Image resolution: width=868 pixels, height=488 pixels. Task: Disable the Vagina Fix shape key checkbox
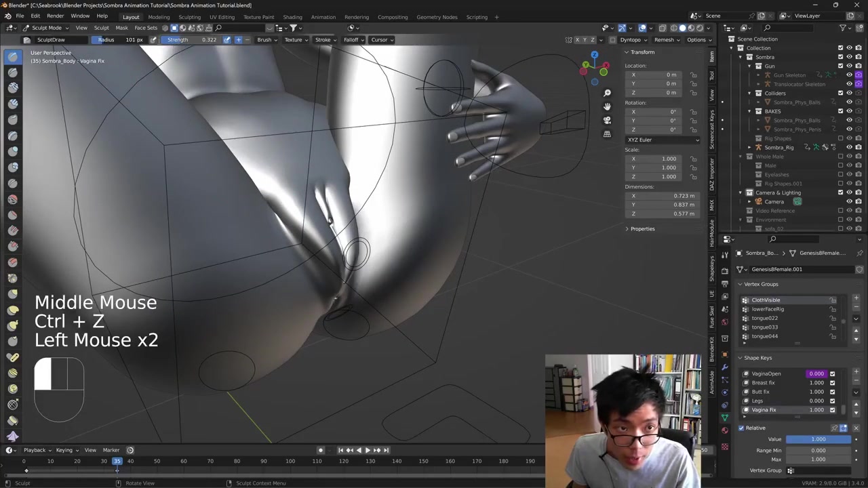click(832, 410)
